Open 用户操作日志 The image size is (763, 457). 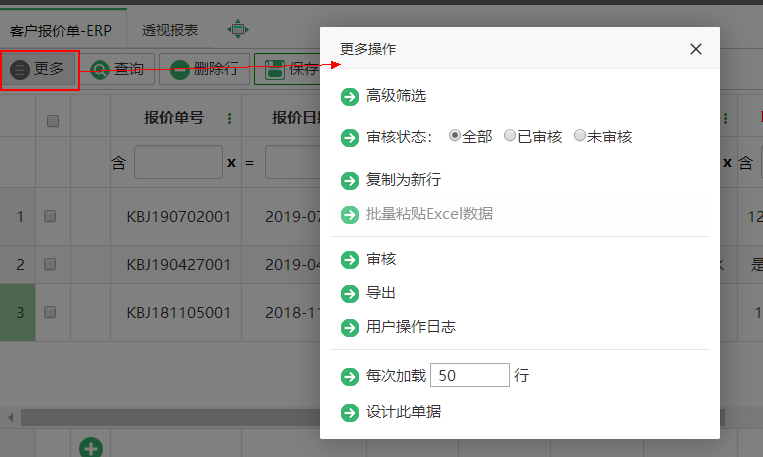tap(411, 327)
